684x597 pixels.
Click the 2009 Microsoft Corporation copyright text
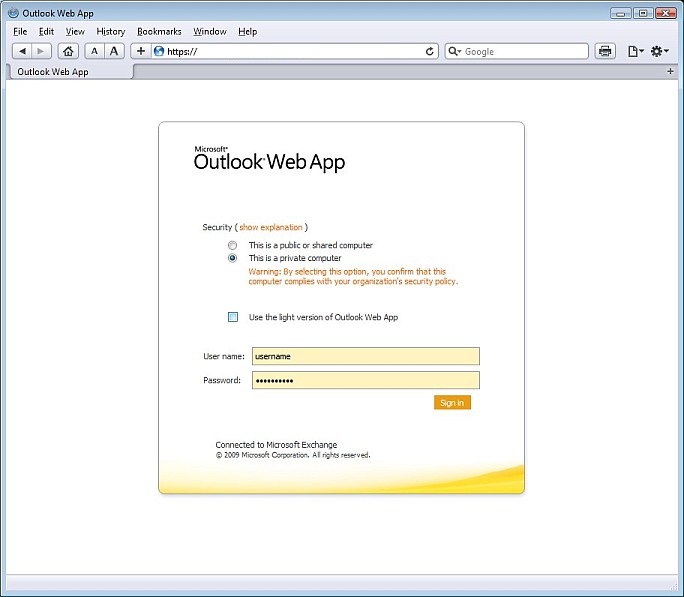293,455
